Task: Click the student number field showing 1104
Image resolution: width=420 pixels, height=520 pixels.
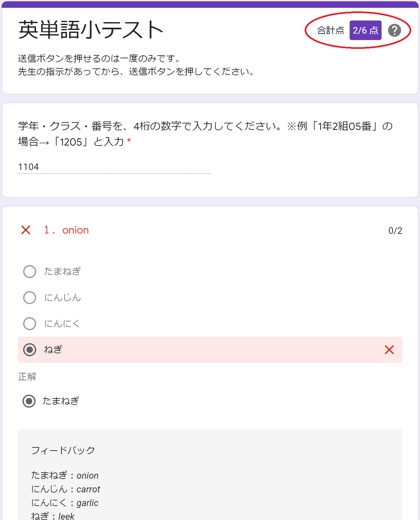Action: point(114,167)
